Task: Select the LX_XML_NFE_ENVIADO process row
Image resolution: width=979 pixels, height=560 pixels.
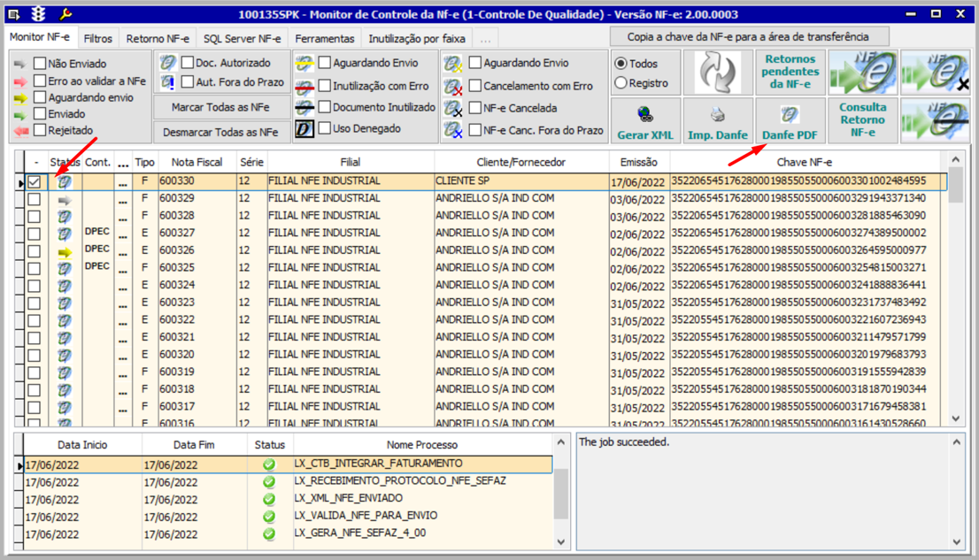Action: [348, 498]
